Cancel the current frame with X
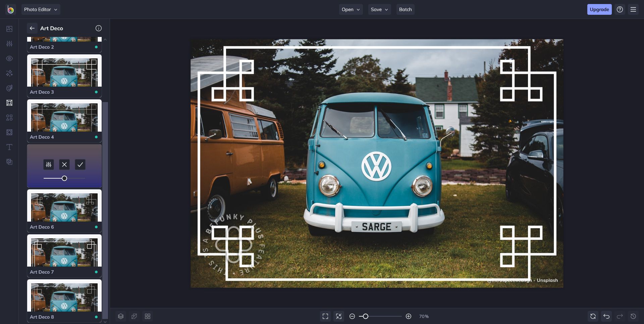The height and width of the screenshot is (324, 644). [x=64, y=165]
